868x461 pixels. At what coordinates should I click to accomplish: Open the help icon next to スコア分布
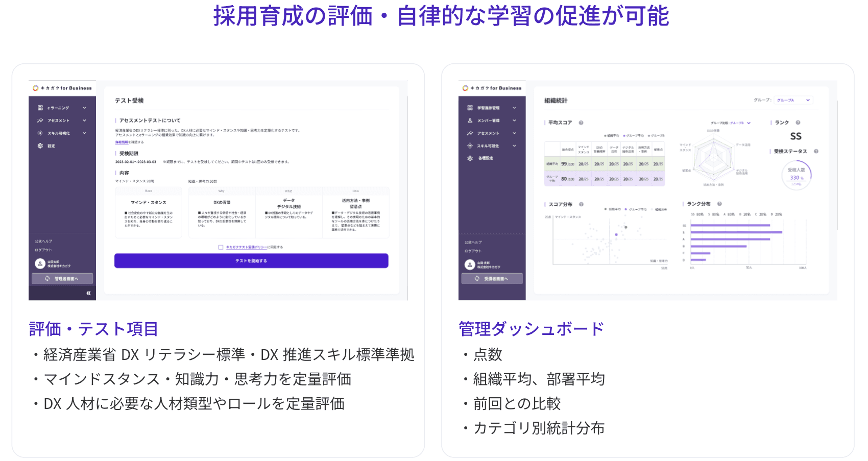click(x=581, y=204)
